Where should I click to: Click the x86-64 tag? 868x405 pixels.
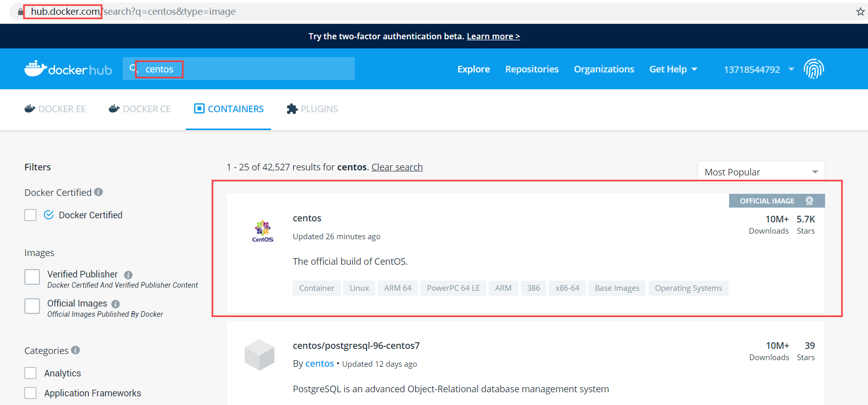[x=567, y=288]
